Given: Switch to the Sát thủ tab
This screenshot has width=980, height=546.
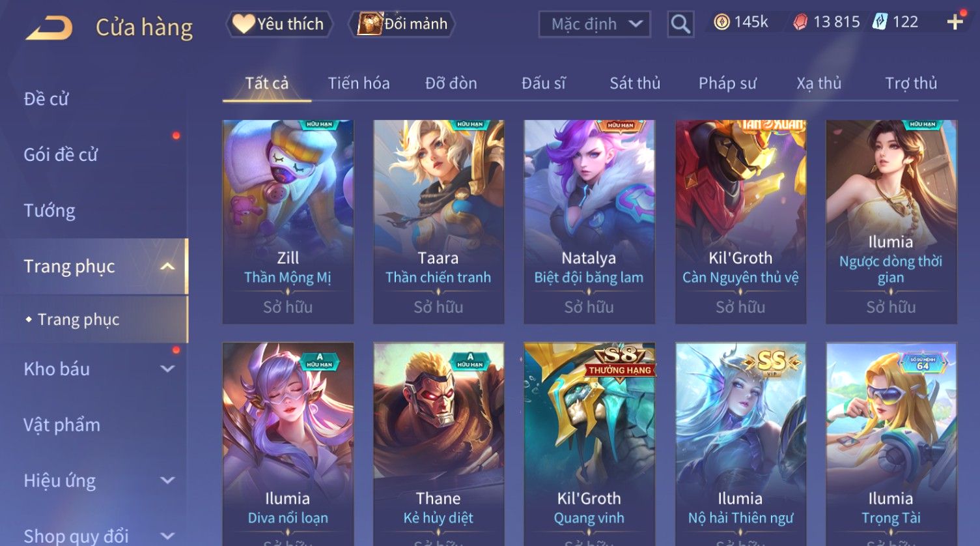Looking at the screenshot, I should [635, 83].
